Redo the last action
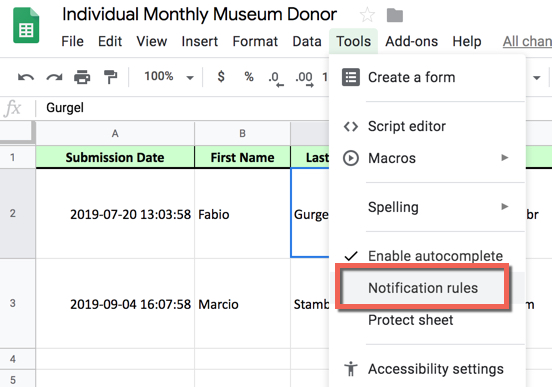The image size is (552, 387). coord(54,77)
